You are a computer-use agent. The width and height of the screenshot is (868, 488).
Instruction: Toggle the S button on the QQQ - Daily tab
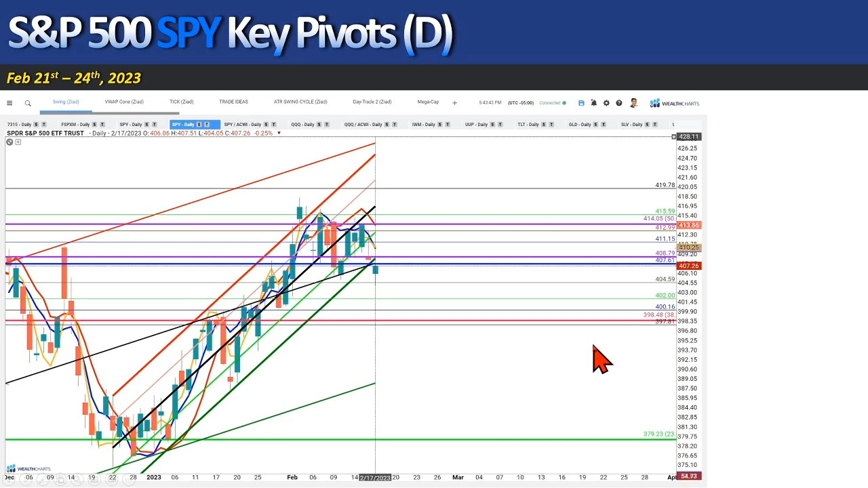tap(319, 124)
